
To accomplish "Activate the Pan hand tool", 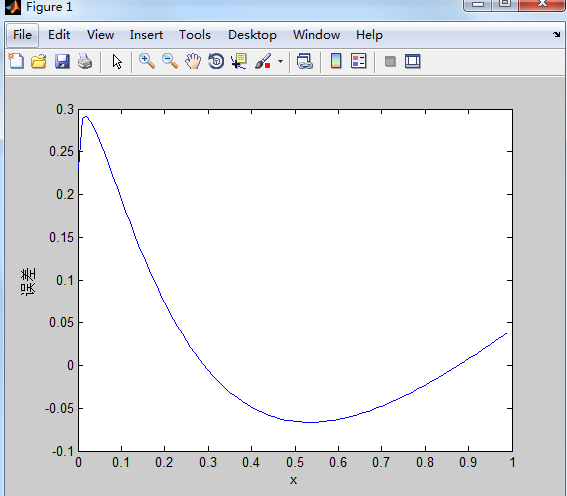I will (x=193, y=61).
